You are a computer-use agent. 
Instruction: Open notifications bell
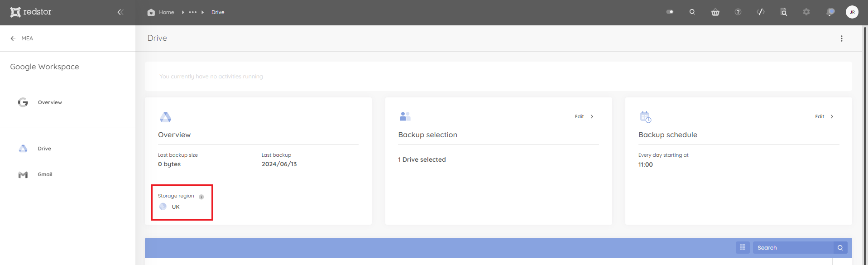point(830,12)
